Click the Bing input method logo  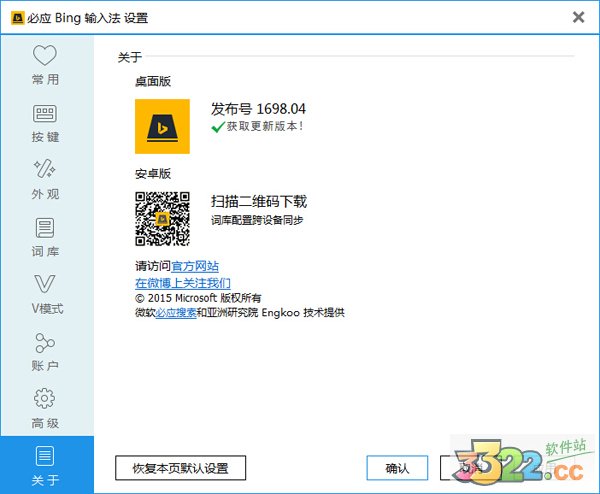click(x=162, y=126)
